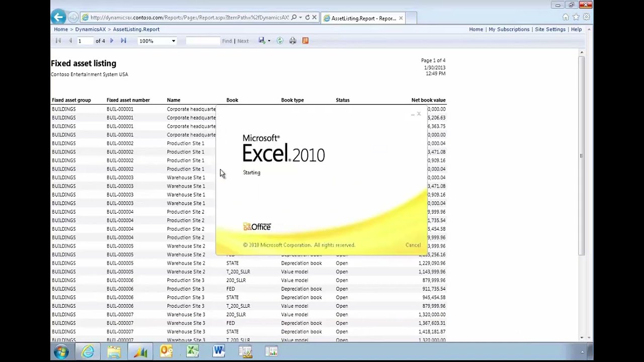Expand address bar search dropdown arrow
The width and height of the screenshot is (644, 362).
tap(300, 18)
